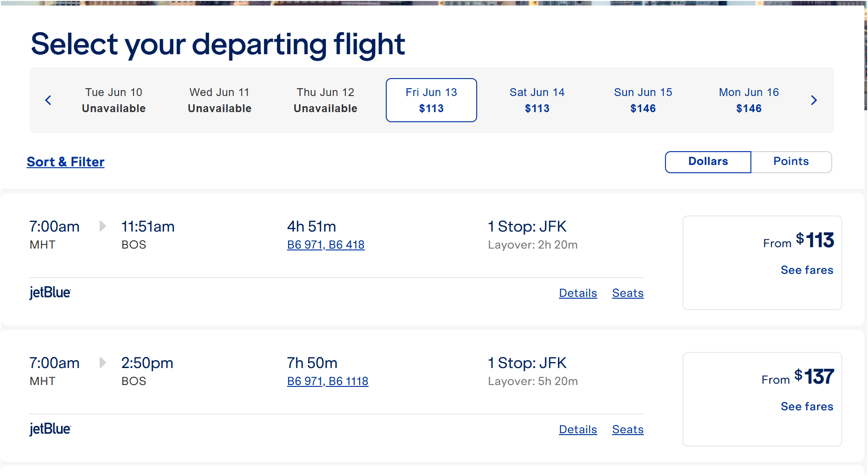Open flight numbers B6 971, B6 418

326,245
